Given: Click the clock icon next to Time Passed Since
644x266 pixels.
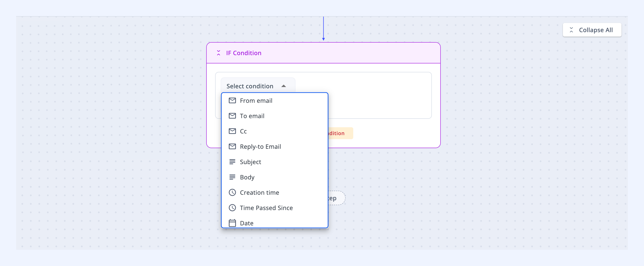Looking at the screenshot, I should pyautogui.click(x=232, y=208).
